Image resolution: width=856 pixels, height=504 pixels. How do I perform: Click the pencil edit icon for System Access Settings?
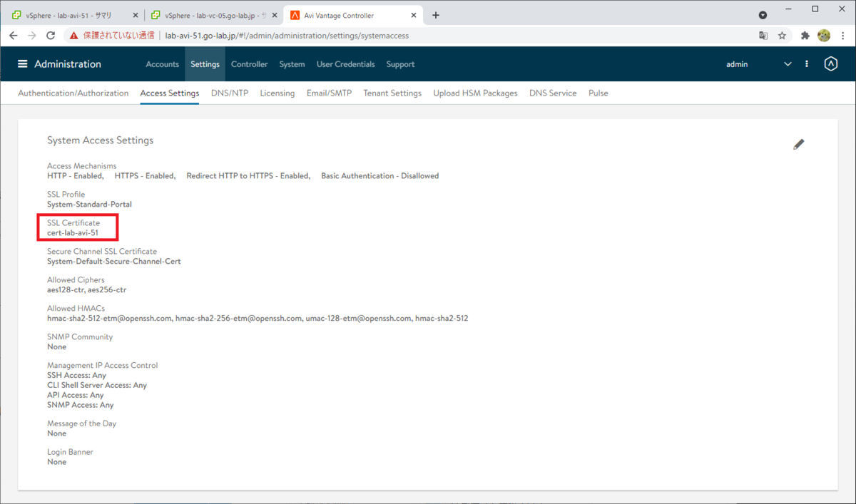(x=799, y=145)
